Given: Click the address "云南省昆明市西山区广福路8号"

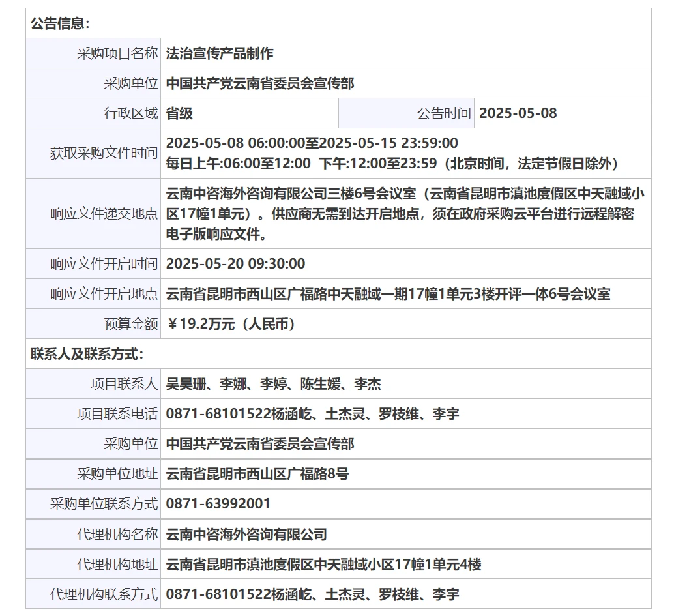Looking at the screenshot, I should coord(257,474).
